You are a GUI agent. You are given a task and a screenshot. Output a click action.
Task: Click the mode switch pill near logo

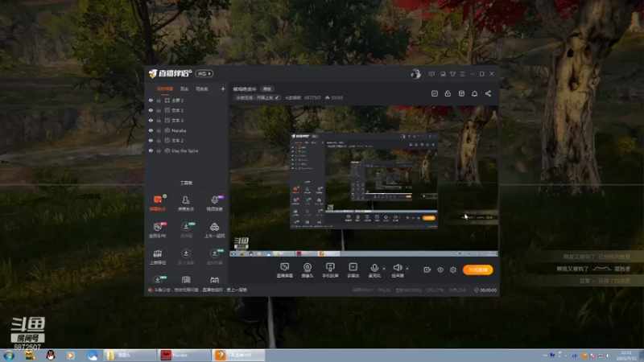204,73
